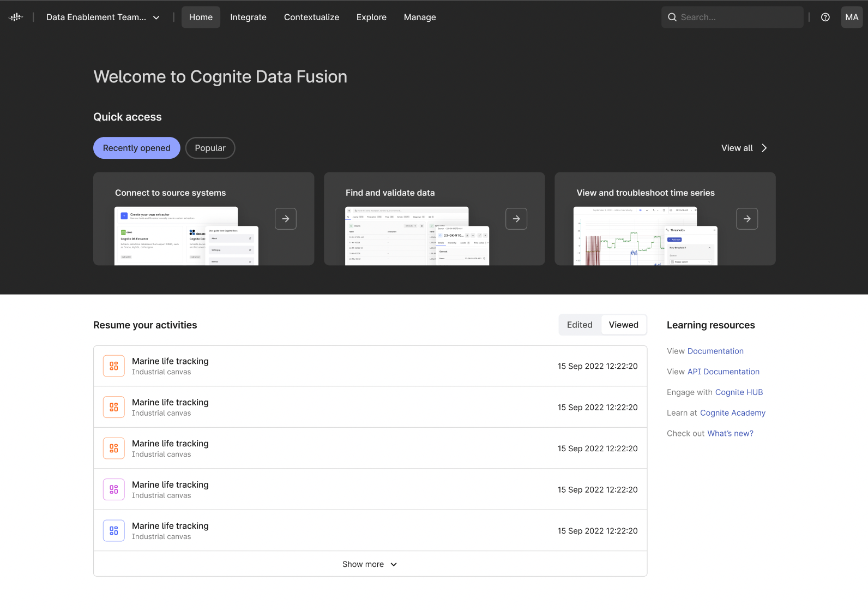Open the time series chart thumbnail

click(646, 236)
